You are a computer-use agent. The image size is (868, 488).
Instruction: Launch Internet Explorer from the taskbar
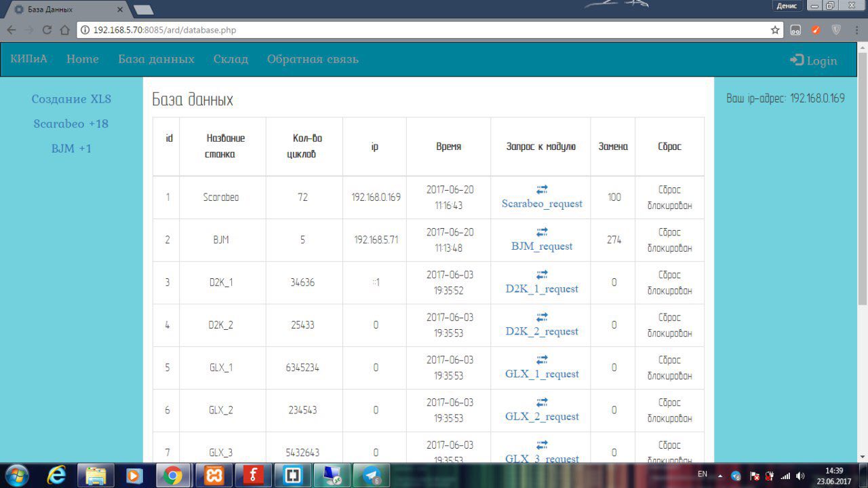pos(56,475)
